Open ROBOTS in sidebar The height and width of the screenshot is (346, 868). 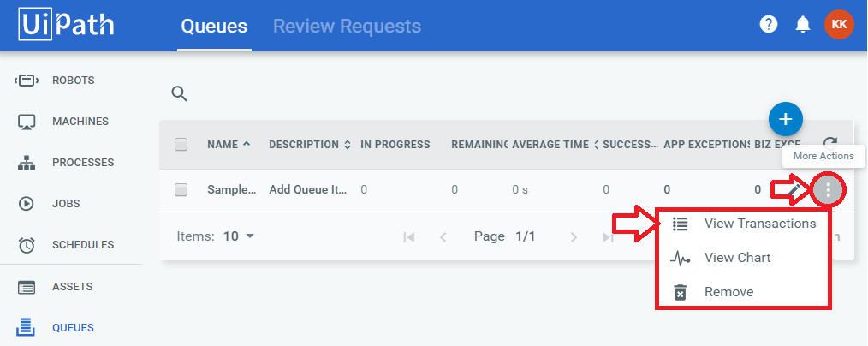click(x=73, y=81)
